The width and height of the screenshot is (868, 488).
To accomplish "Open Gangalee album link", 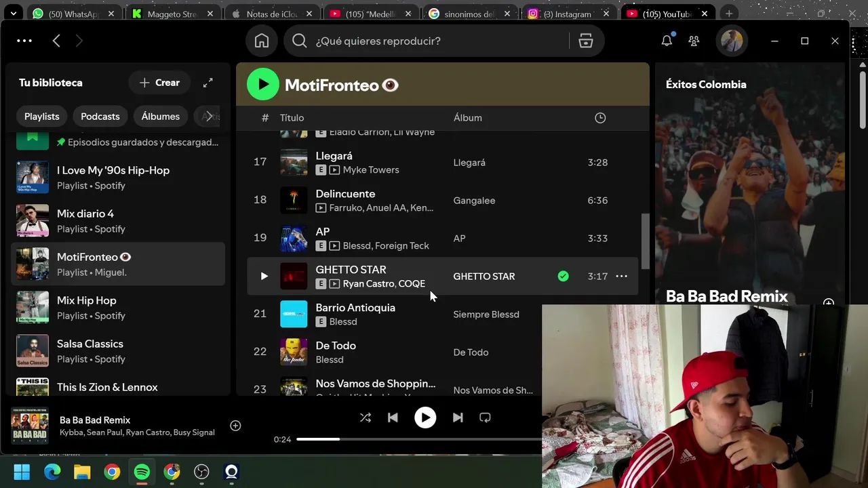I will 474,201.
